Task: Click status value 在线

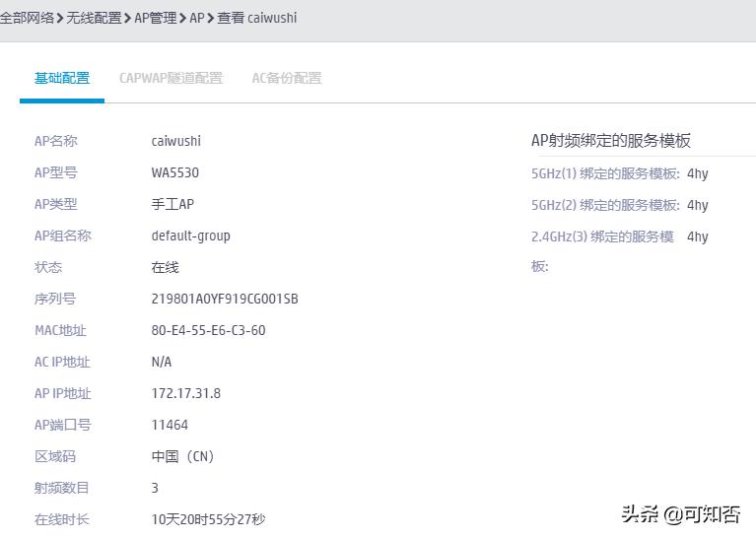Action: tap(165, 268)
